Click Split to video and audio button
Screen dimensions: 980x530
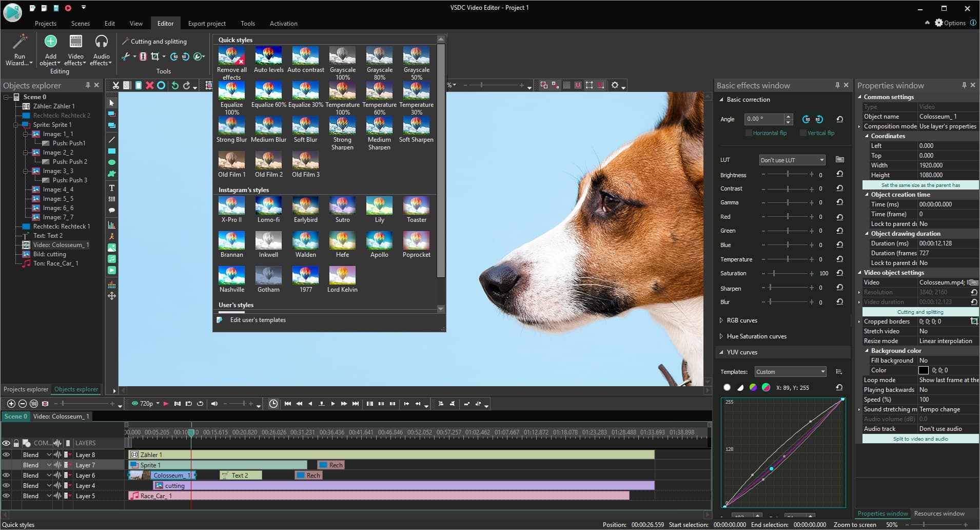(920, 439)
